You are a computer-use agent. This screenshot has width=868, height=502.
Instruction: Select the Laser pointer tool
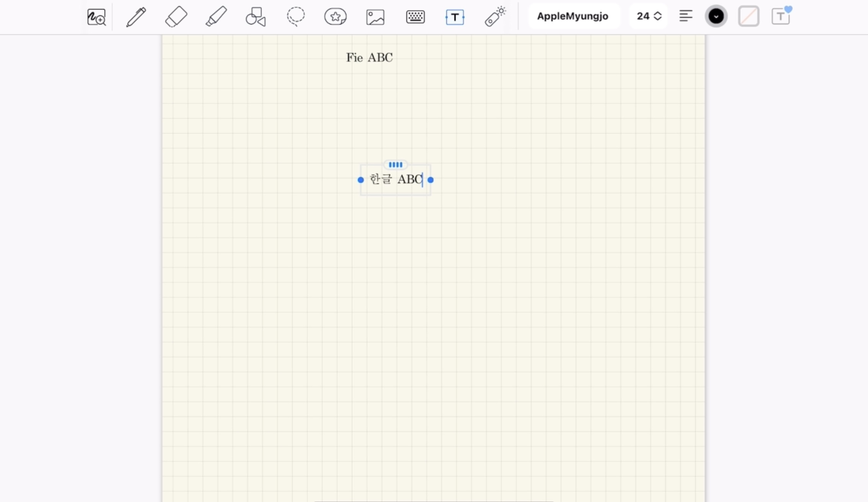(x=495, y=17)
